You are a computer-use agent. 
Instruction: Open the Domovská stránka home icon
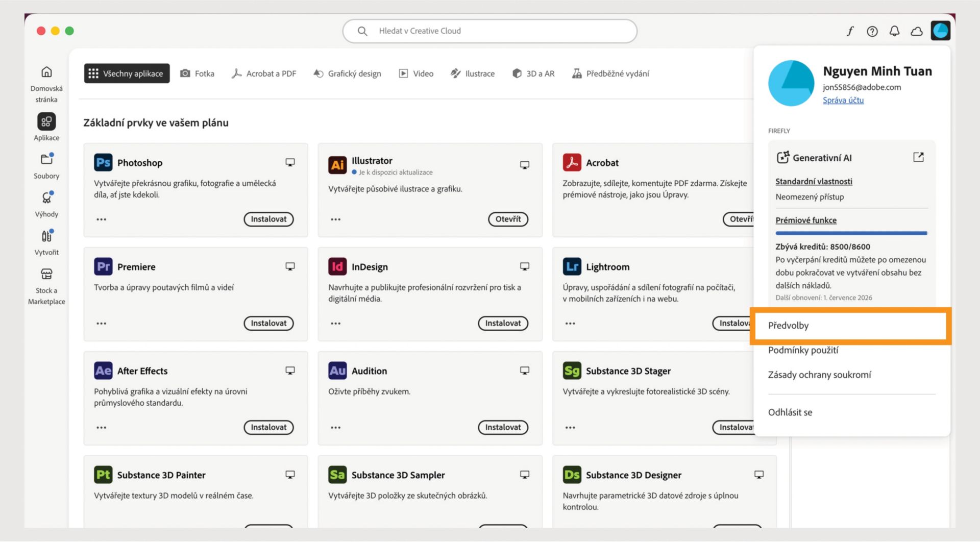(46, 72)
